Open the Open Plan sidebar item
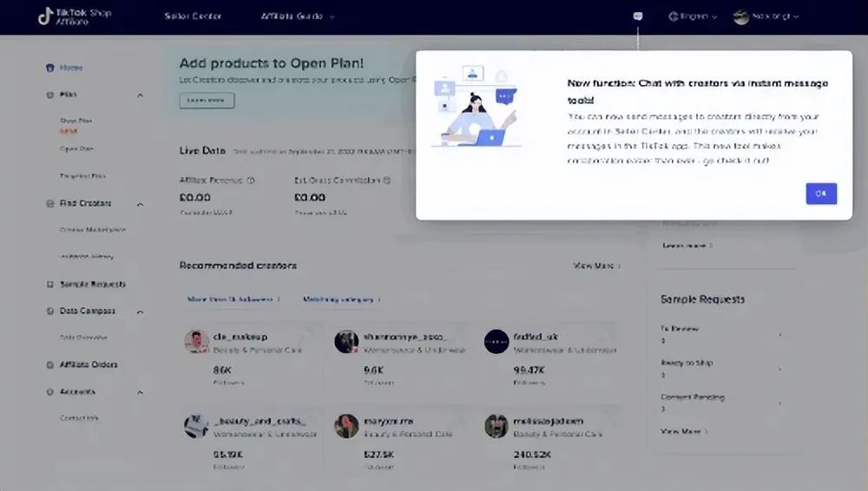Screen dimensions: 868x491 (x=76, y=149)
